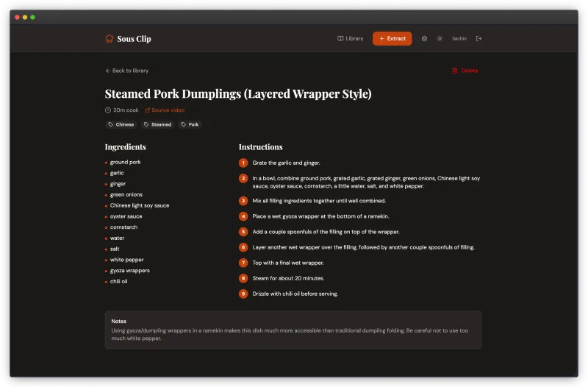This screenshot has height=387, width=588.
Task: Click the Extract button
Action: (x=392, y=39)
